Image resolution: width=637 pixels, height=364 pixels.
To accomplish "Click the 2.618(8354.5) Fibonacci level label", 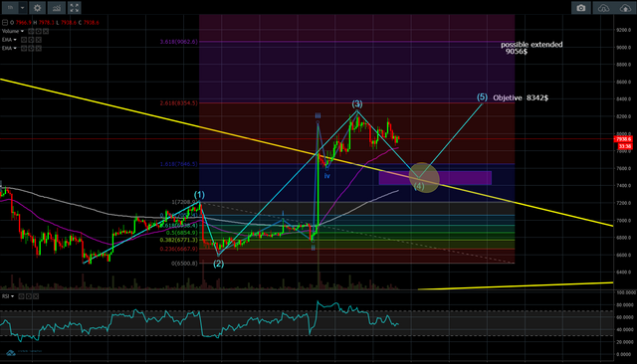I will tap(179, 103).
